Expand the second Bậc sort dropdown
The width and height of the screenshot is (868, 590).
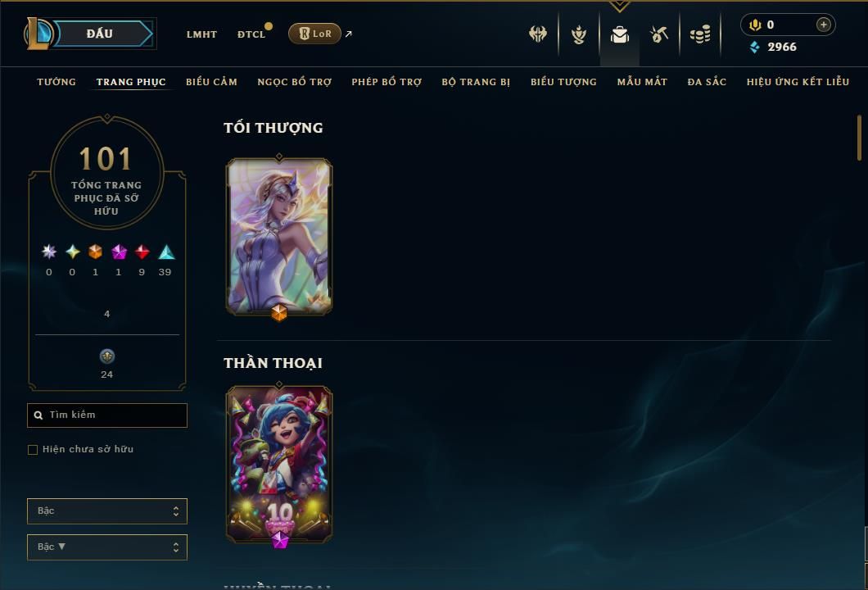[x=106, y=547]
